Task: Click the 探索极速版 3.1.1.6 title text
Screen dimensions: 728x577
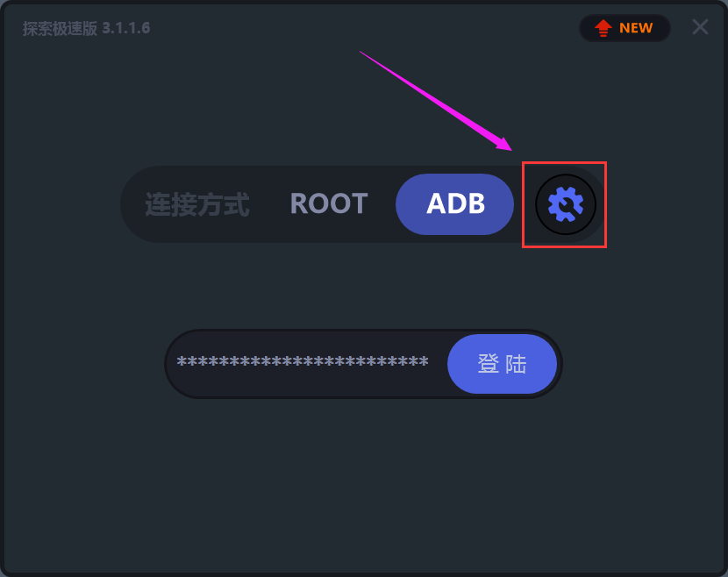Action: tap(86, 28)
